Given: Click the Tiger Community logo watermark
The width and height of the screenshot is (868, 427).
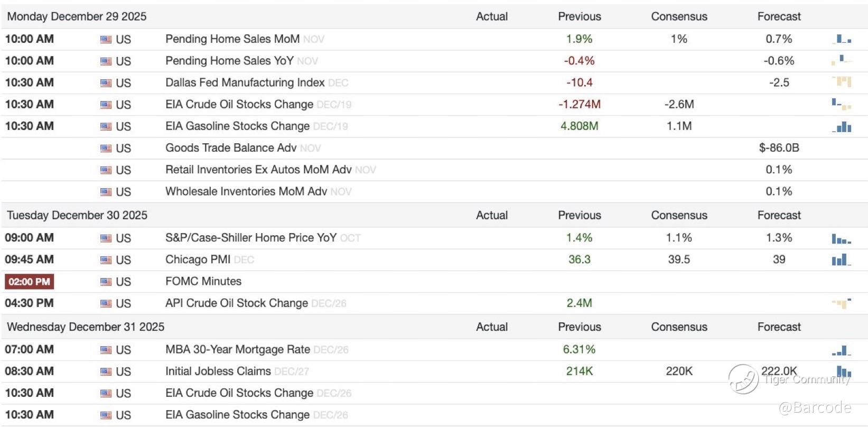Looking at the screenshot, I should 743,379.
